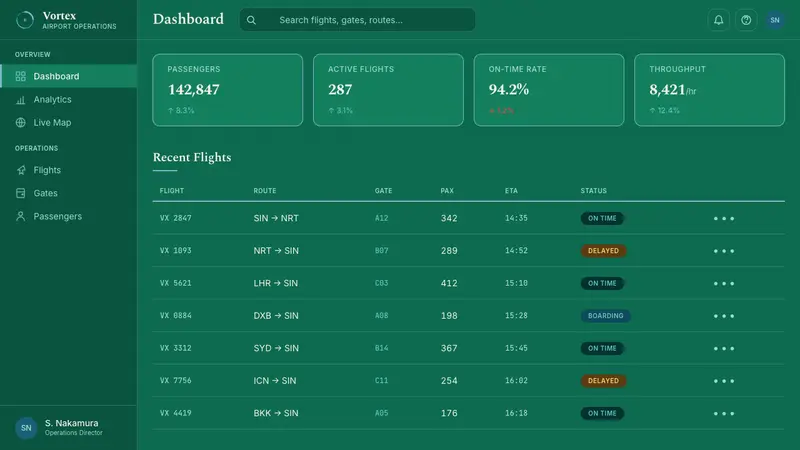The height and width of the screenshot is (450, 800).
Task: Click the pax count 198
Action: [x=449, y=316]
